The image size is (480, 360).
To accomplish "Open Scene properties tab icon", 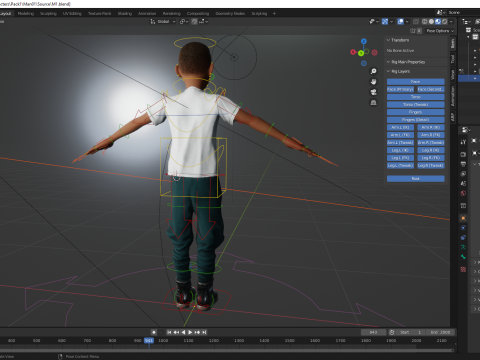I will click(x=463, y=183).
